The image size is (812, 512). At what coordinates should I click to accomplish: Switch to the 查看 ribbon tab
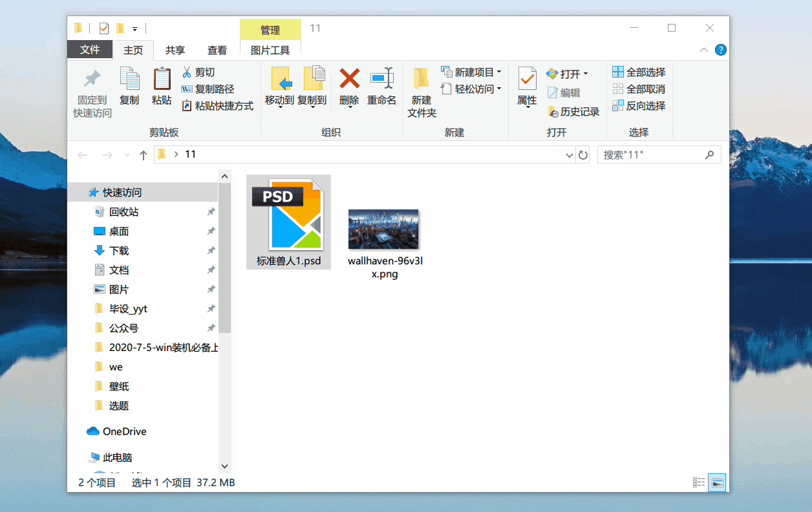pyautogui.click(x=217, y=50)
